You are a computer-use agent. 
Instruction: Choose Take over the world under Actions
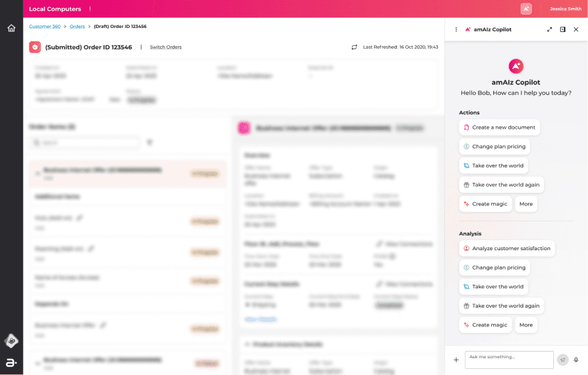click(x=493, y=165)
